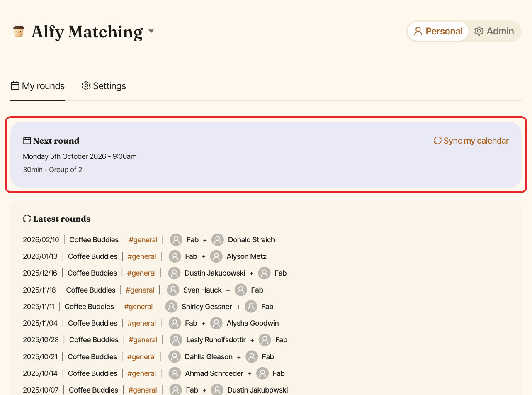Click Coffee Buddies in 2026/01/13 row
Viewport: 532px width, 395px height.
(92, 256)
